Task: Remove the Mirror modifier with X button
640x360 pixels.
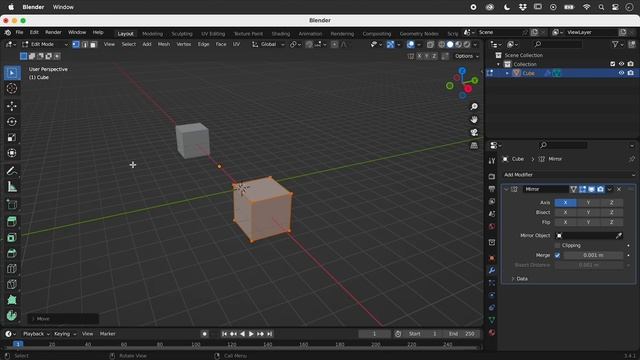Action: click(619, 189)
